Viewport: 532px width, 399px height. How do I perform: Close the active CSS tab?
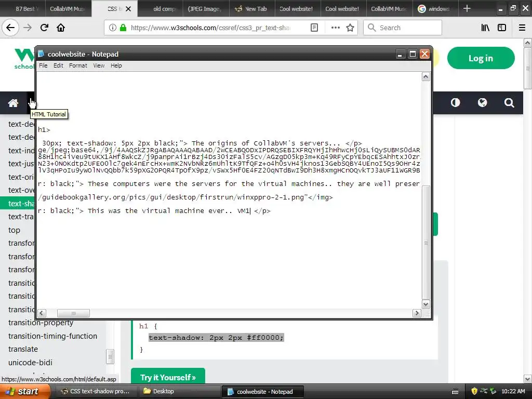(x=128, y=9)
